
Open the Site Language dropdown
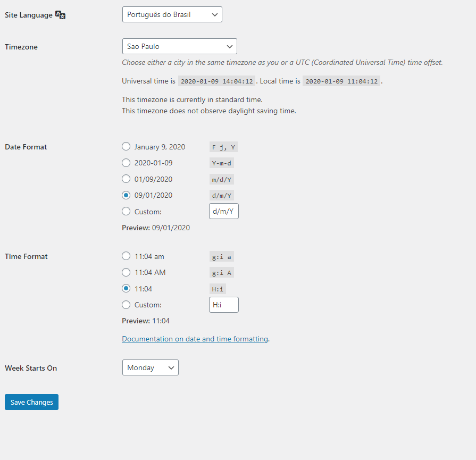coord(172,14)
